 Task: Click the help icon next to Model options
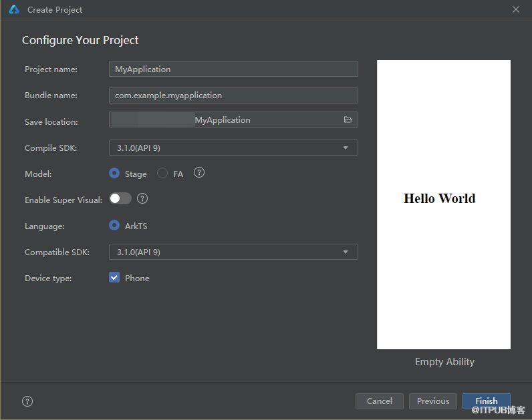199,173
